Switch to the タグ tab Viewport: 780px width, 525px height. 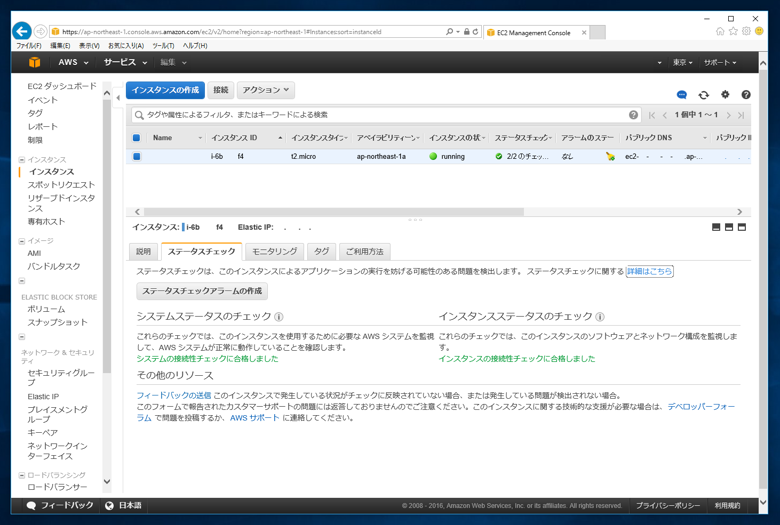click(321, 252)
